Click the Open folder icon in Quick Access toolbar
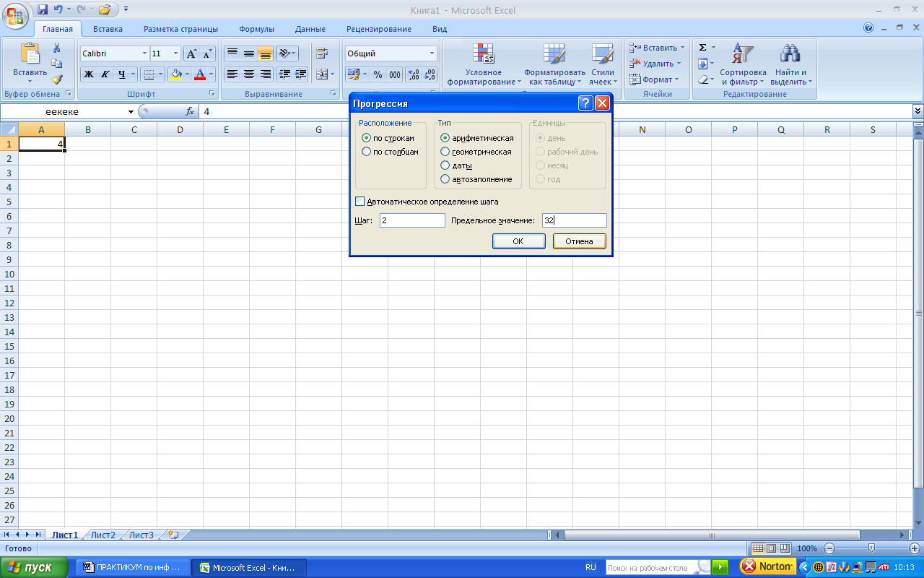924x578 pixels. pos(105,9)
